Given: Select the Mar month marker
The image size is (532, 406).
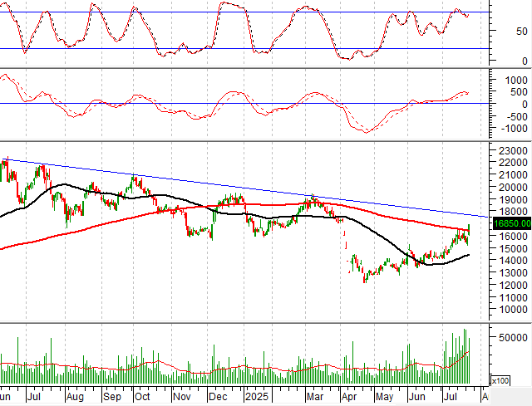Looking at the screenshot, I should coord(315,398).
